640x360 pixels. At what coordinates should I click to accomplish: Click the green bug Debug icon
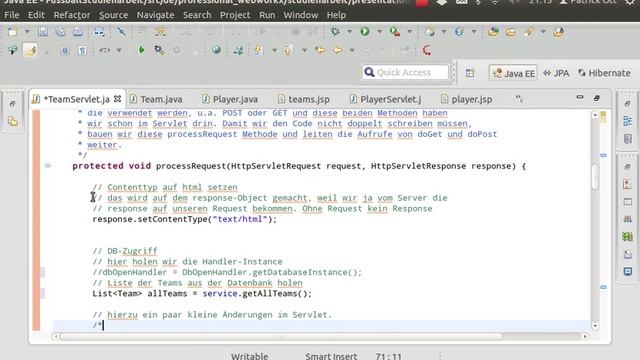(335, 32)
